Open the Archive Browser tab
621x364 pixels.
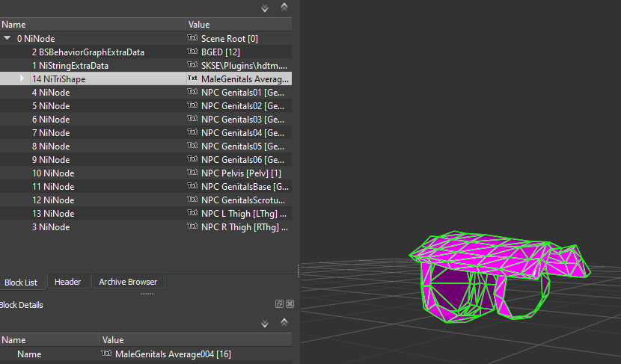pyautogui.click(x=128, y=282)
